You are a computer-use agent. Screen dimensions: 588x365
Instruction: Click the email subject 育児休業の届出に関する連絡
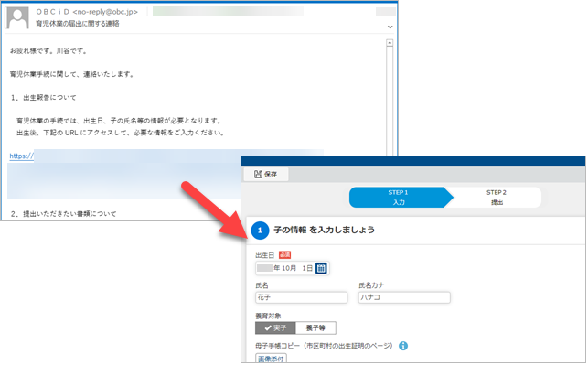coord(78,24)
